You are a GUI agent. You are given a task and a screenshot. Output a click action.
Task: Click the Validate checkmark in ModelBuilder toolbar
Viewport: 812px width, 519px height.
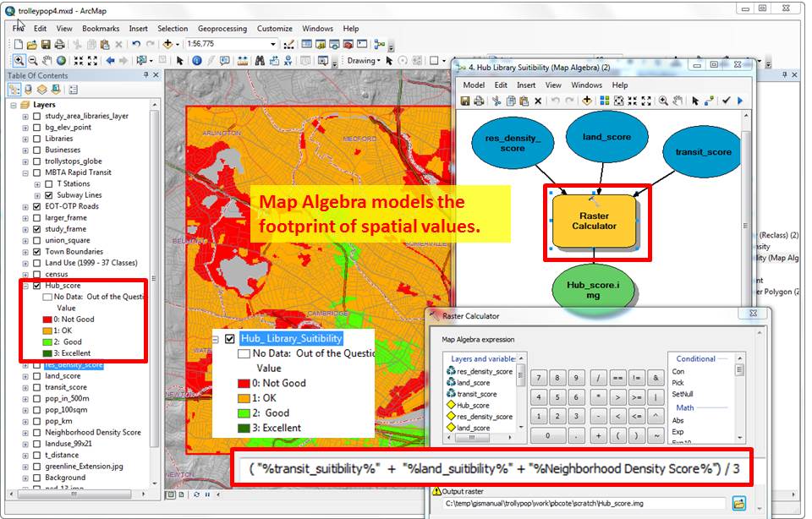726,101
